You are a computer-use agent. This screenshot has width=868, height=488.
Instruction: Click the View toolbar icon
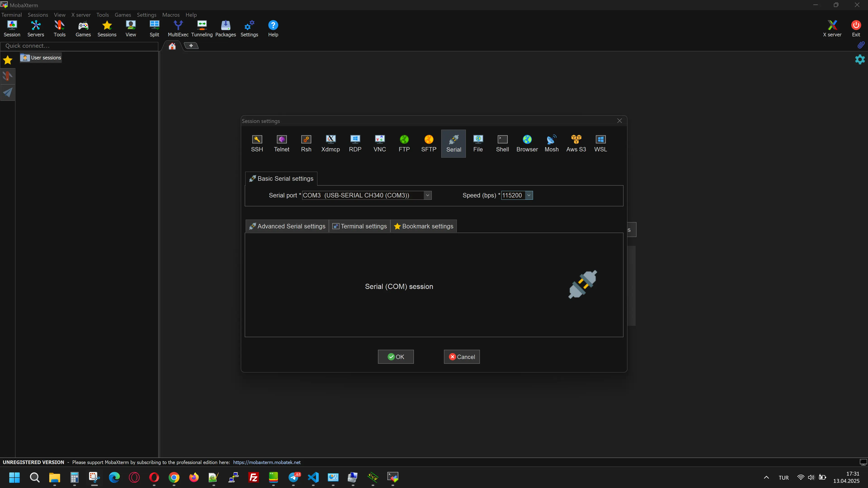coord(131,29)
